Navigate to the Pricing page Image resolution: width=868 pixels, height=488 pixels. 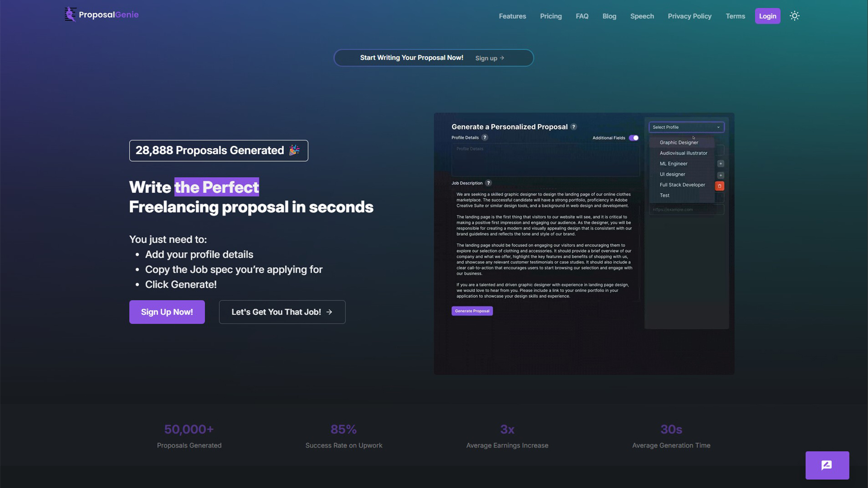tap(551, 16)
